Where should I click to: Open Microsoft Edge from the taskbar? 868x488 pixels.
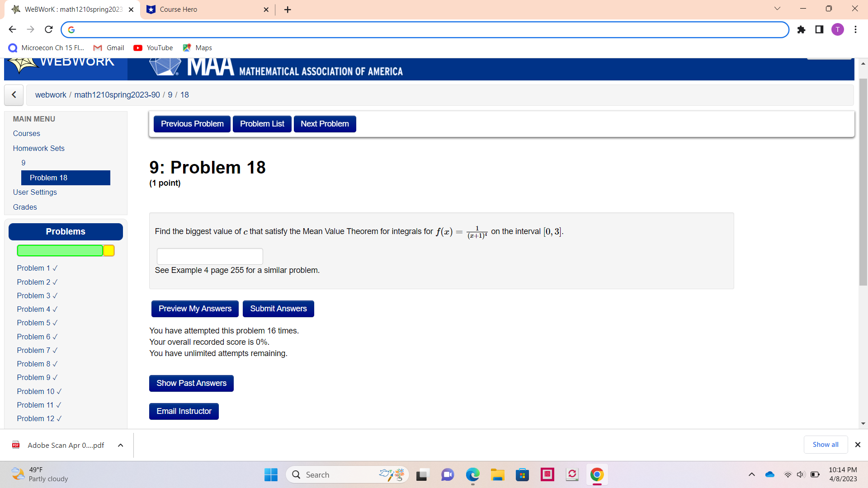point(472,474)
